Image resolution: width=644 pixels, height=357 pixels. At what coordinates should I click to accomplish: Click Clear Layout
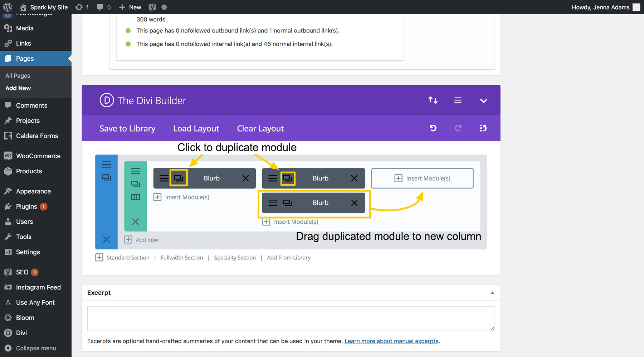tap(260, 129)
